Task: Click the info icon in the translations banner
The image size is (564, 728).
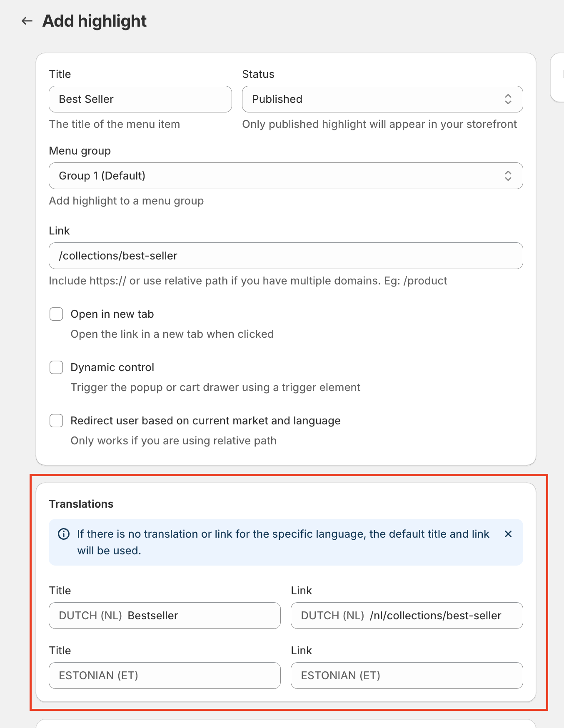Action: [63, 534]
